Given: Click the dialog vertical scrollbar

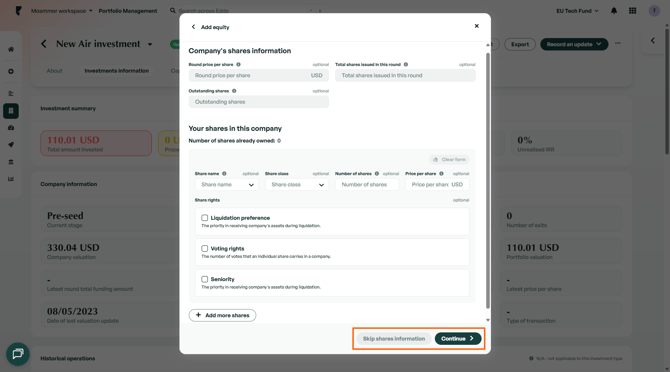Looking at the screenshot, I should [x=488, y=181].
